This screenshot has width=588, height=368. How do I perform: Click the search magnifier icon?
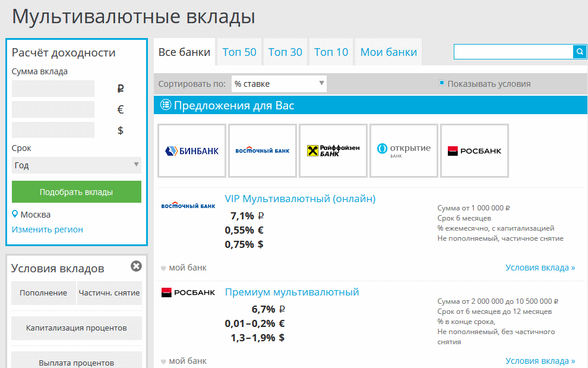579,52
